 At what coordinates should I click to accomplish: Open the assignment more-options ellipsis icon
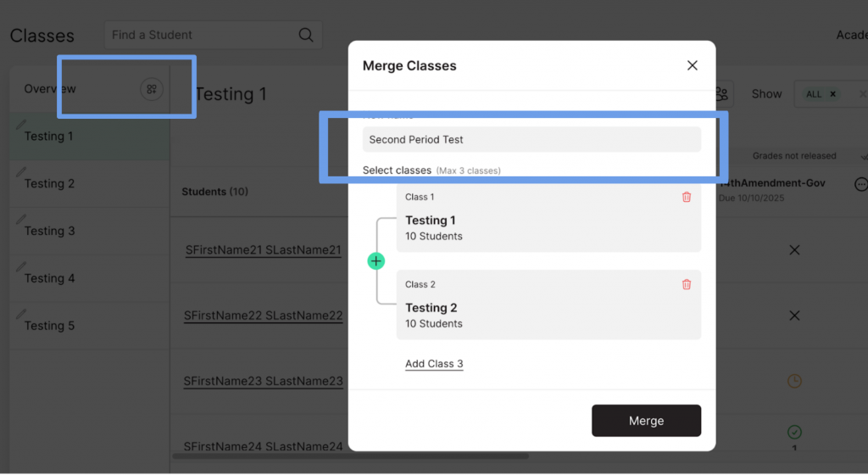click(861, 184)
